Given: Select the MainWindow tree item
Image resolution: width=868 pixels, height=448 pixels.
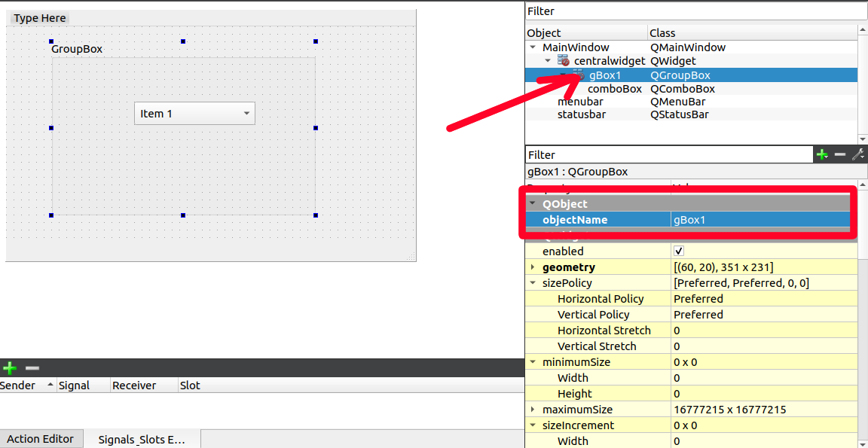Looking at the screenshot, I should pyautogui.click(x=576, y=47).
